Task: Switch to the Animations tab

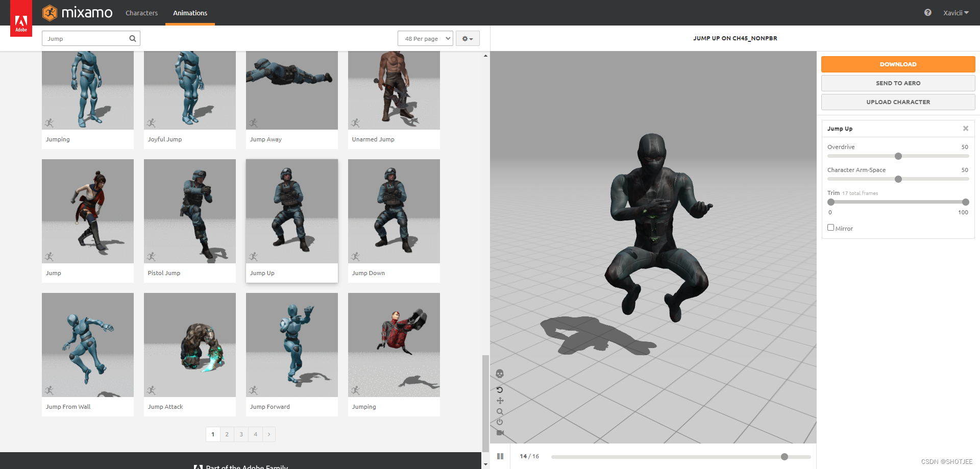Action: pyautogui.click(x=190, y=13)
